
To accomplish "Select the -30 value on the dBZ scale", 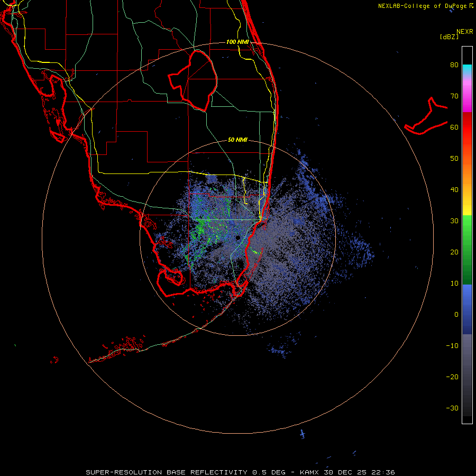I will 452,408.
